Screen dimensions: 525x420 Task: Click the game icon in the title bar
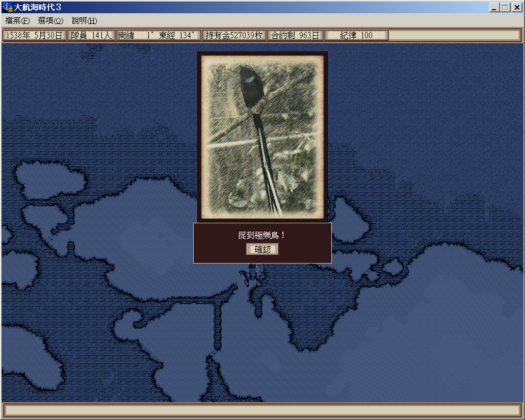(x=8, y=7)
